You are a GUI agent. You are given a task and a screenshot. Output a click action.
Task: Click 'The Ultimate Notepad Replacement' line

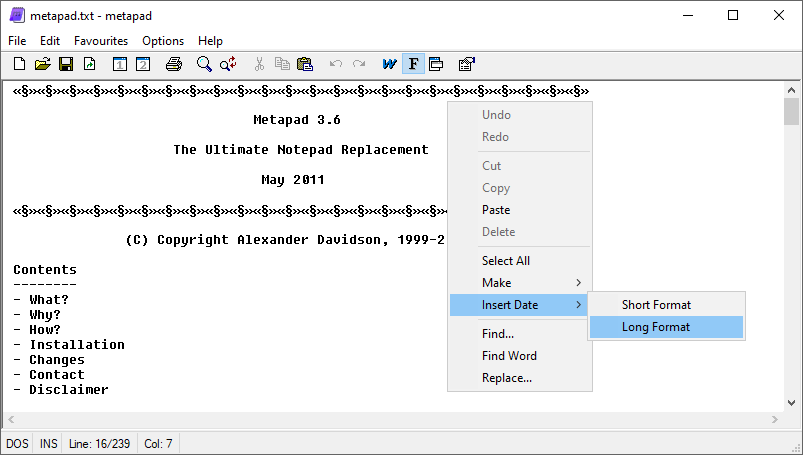[x=301, y=150]
